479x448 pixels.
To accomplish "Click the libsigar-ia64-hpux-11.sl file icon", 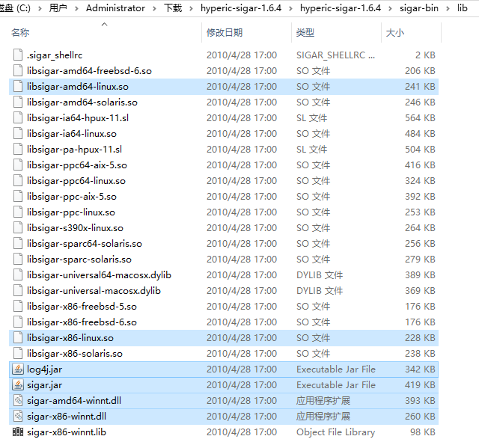I will click(x=18, y=118).
